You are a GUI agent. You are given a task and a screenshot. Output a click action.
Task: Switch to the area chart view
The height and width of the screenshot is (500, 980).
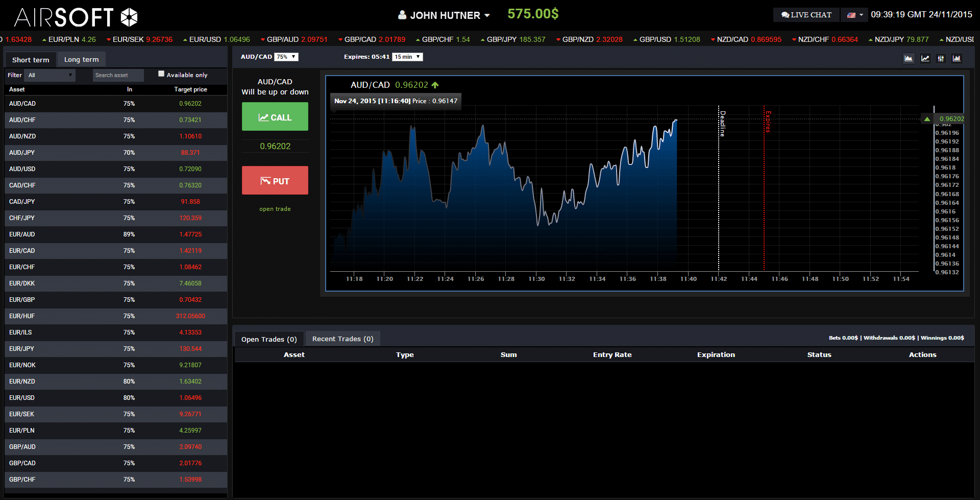909,59
